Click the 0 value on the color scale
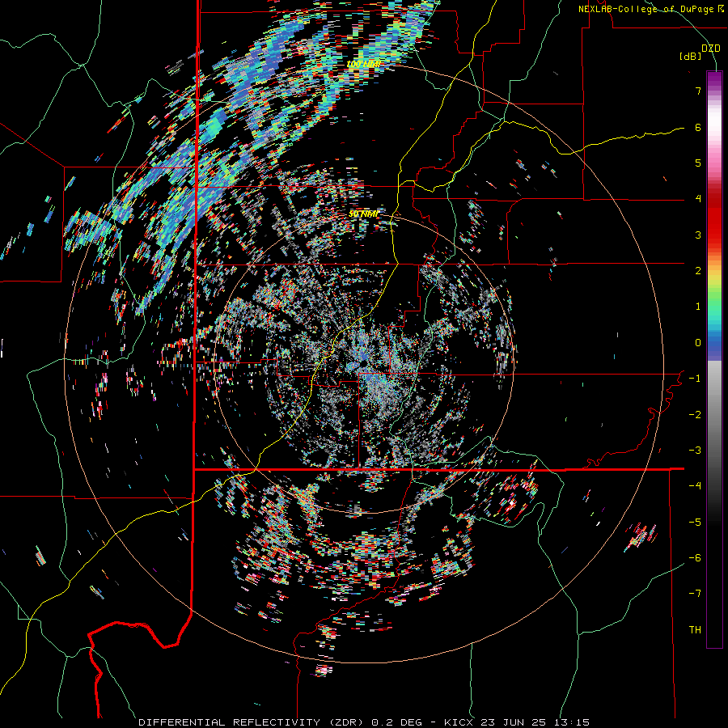728x728 pixels. pos(698,343)
